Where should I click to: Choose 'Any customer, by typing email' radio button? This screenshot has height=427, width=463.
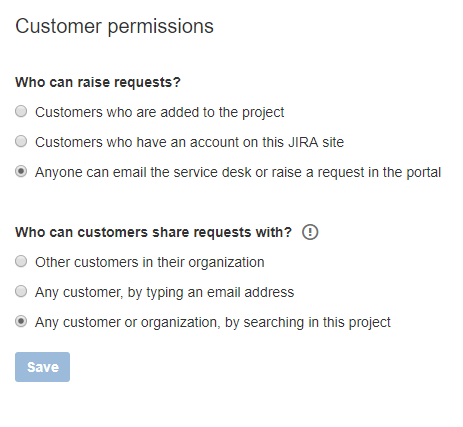pyautogui.click(x=21, y=291)
